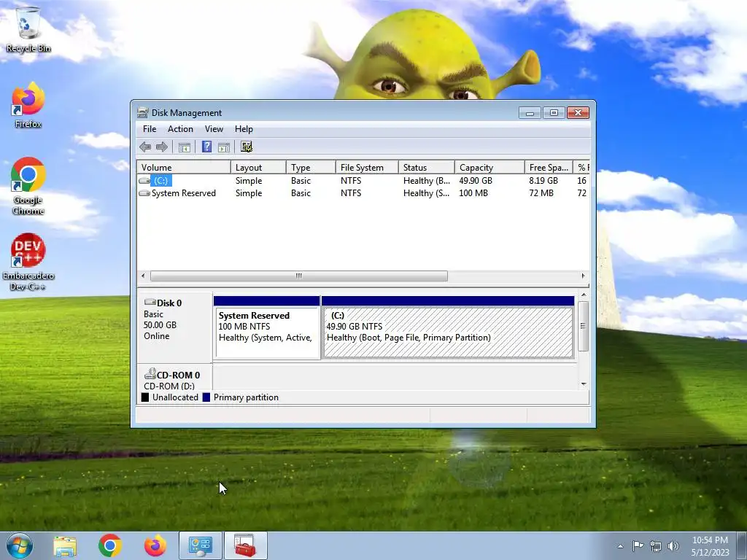The image size is (747, 560).
Task: Click the 72 MB free space cell
Action: [x=541, y=193]
